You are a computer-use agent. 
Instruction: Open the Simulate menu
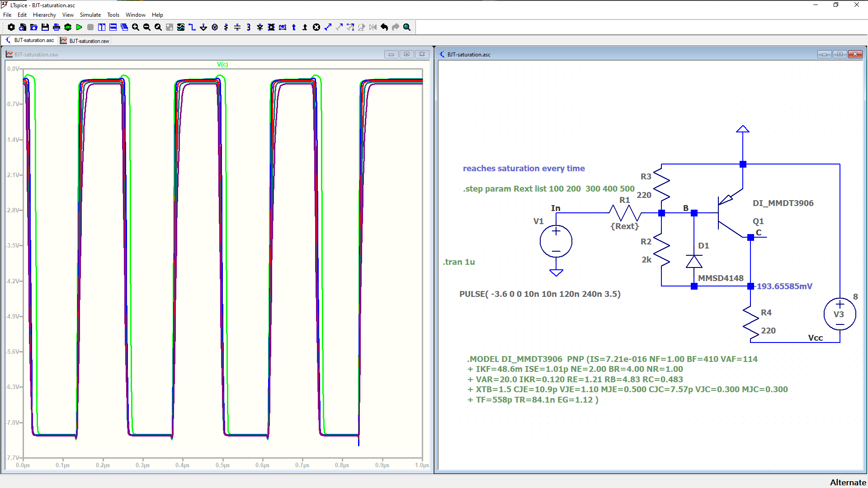(90, 15)
